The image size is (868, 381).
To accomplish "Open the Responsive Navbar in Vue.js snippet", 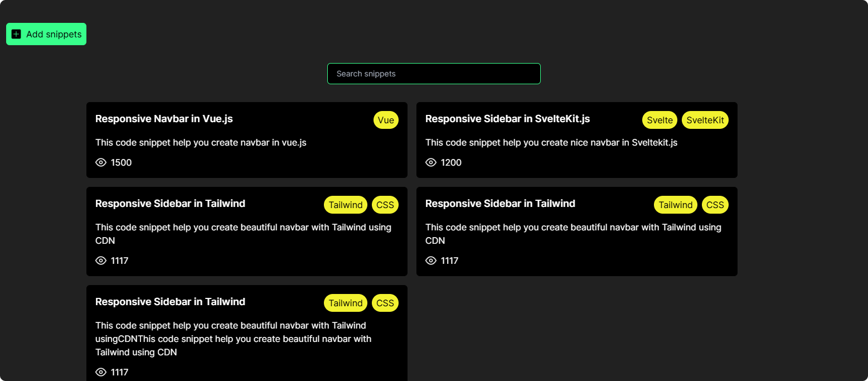I will coord(164,119).
